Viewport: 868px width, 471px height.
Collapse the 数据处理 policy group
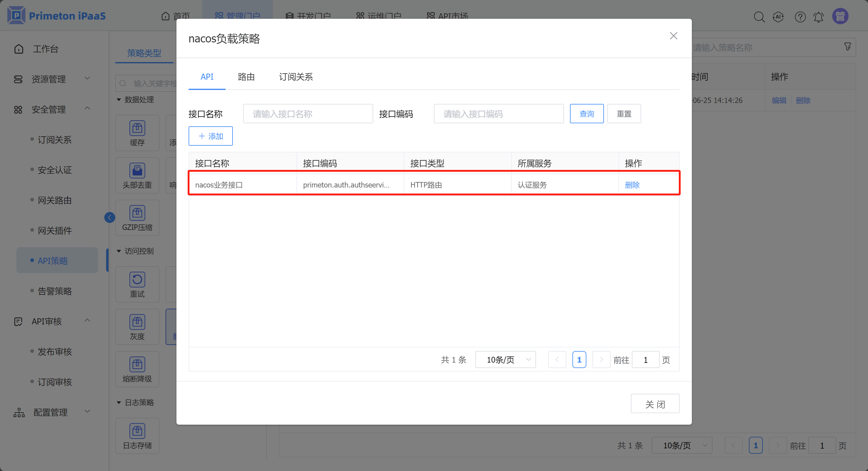click(x=119, y=100)
